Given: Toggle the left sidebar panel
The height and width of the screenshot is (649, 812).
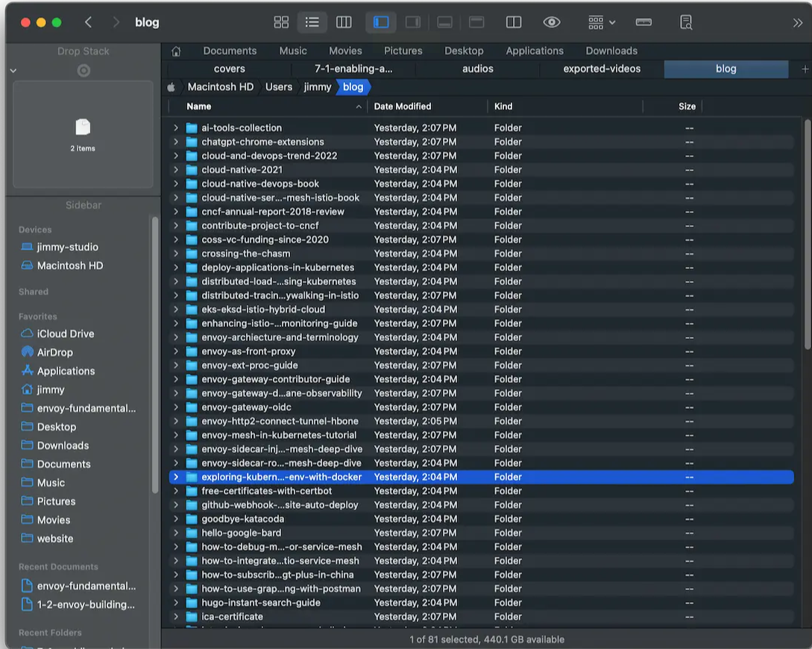Looking at the screenshot, I should click(x=381, y=22).
